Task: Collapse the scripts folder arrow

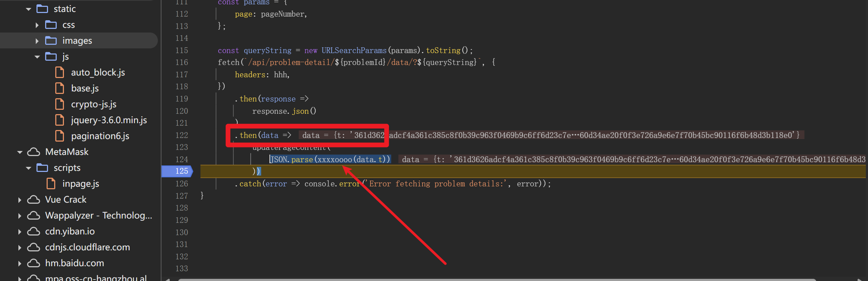Action: coord(29,168)
